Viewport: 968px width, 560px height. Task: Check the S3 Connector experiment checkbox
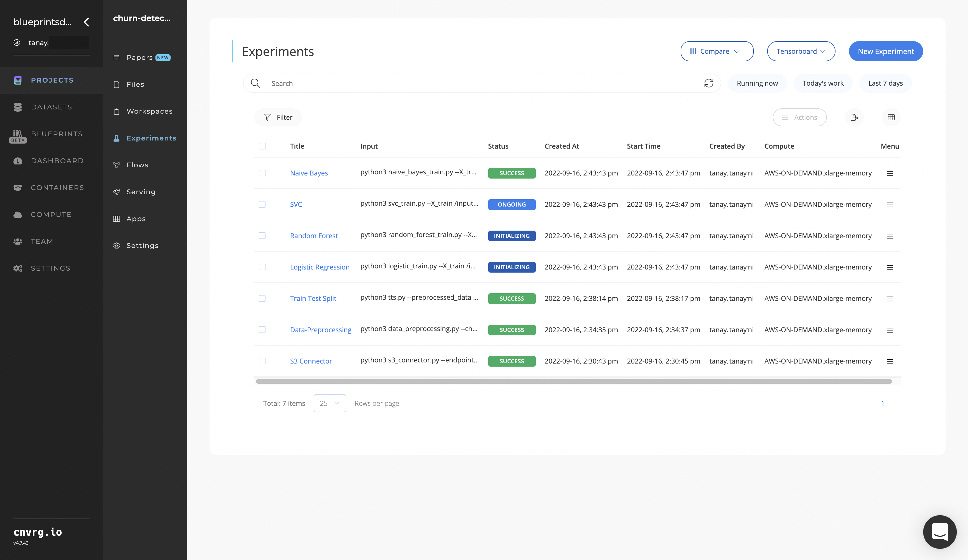pyautogui.click(x=262, y=361)
